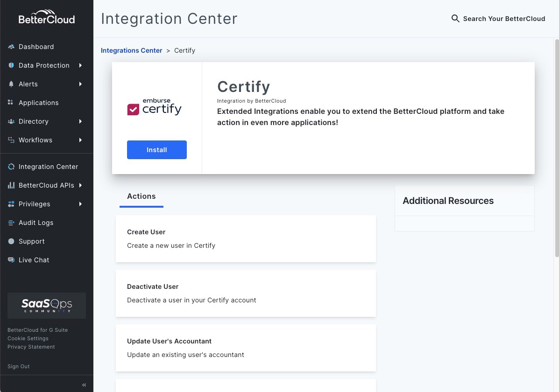Click the Live Chat bubble icon
This screenshot has width=559, height=392.
(11, 260)
